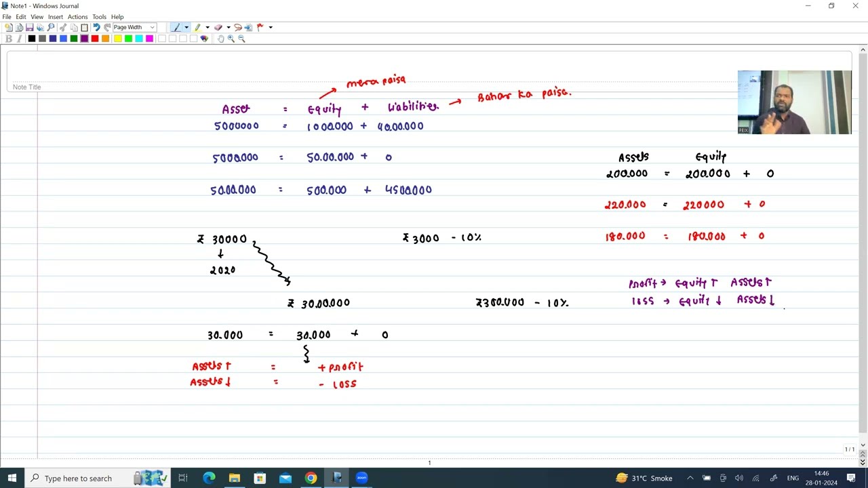Click the presenter webcam thumbnail
868x488 pixels.
(794, 102)
